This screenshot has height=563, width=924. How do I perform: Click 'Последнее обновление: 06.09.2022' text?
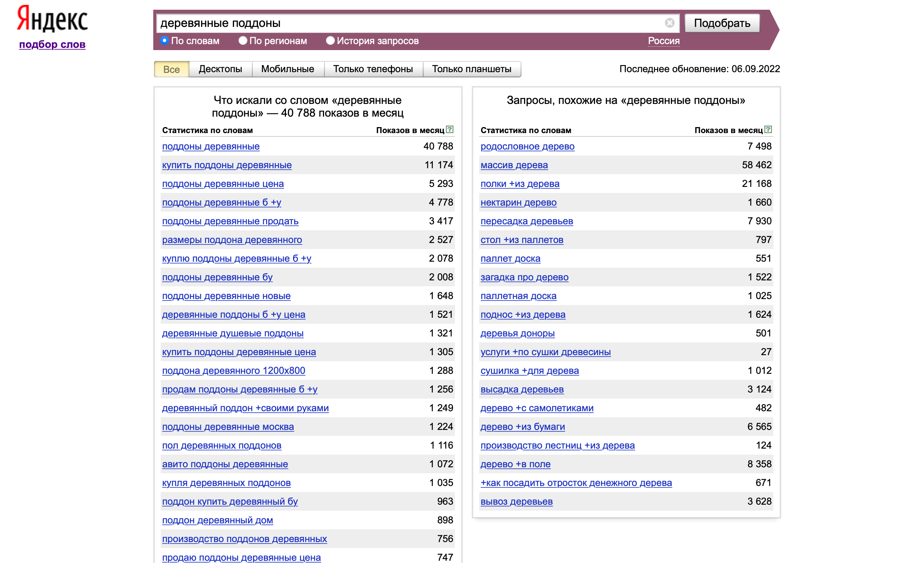click(x=700, y=69)
